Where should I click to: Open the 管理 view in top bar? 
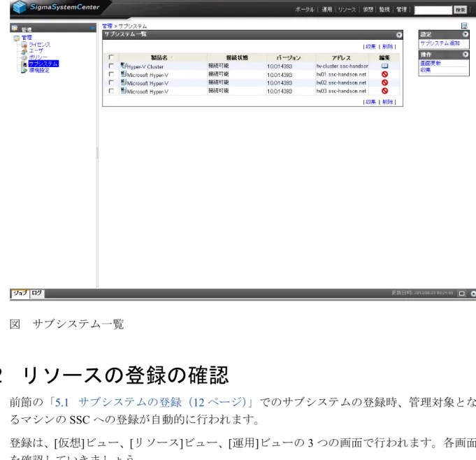(401, 10)
